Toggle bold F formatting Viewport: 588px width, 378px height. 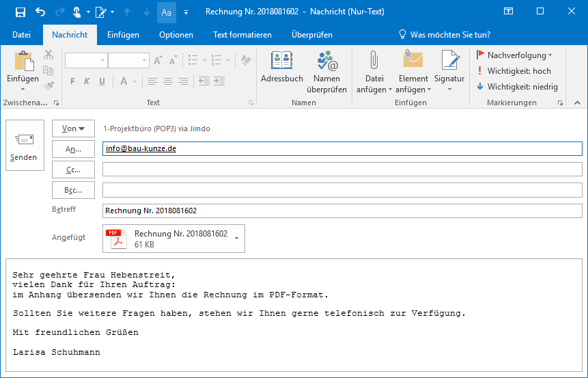click(x=73, y=81)
